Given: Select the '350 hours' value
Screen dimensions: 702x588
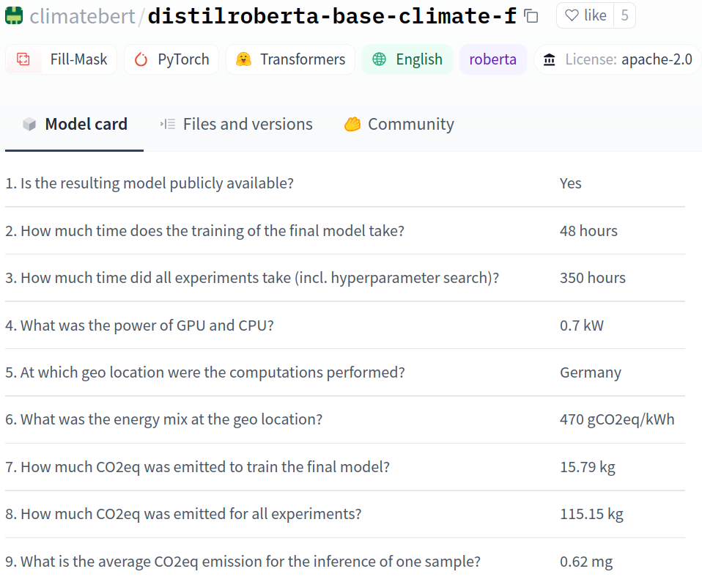Looking at the screenshot, I should coord(592,278).
